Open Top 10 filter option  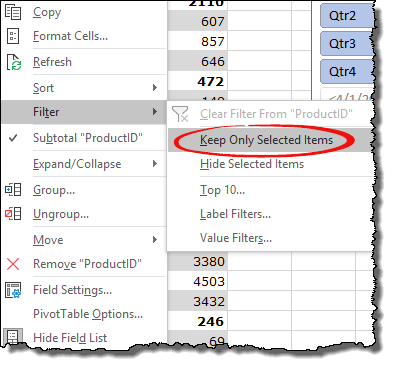click(222, 190)
